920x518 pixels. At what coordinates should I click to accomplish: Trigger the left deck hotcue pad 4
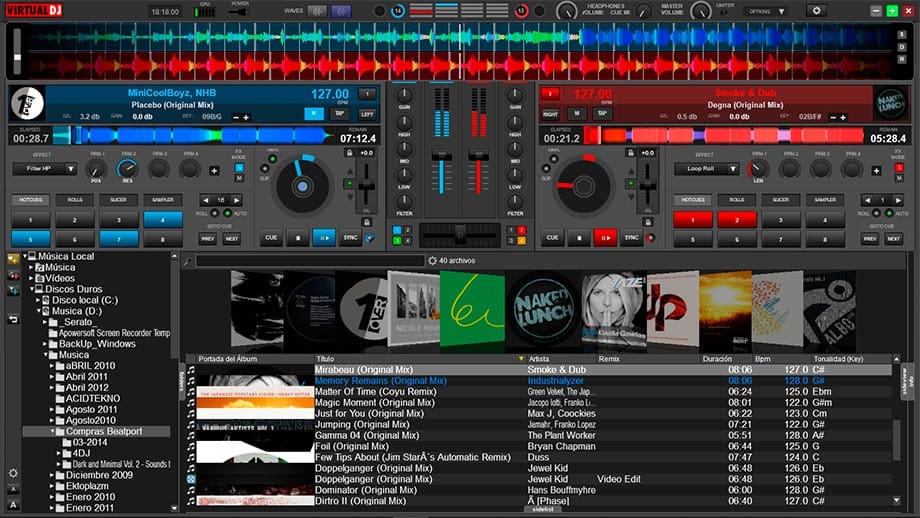click(x=163, y=220)
